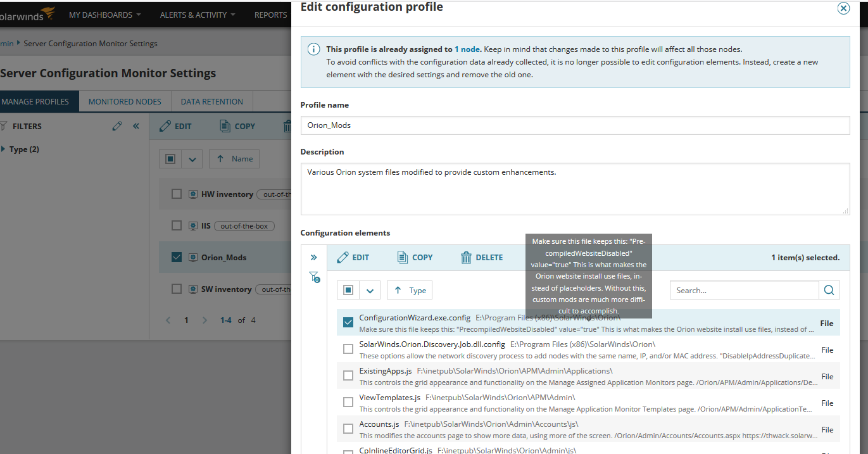Switch to MONITORED NODES tab
This screenshot has height=454, width=868.
tap(125, 101)
